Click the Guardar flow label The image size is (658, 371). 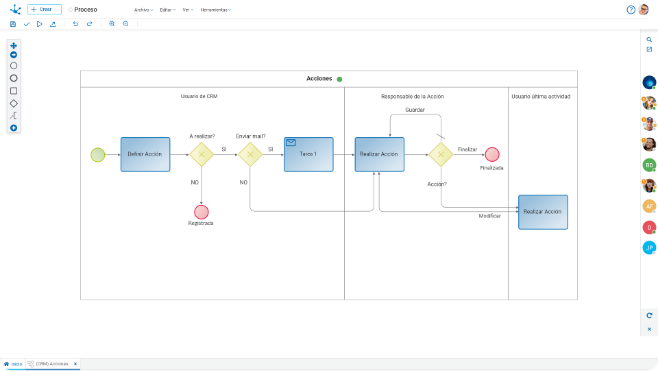coord(415,110)
